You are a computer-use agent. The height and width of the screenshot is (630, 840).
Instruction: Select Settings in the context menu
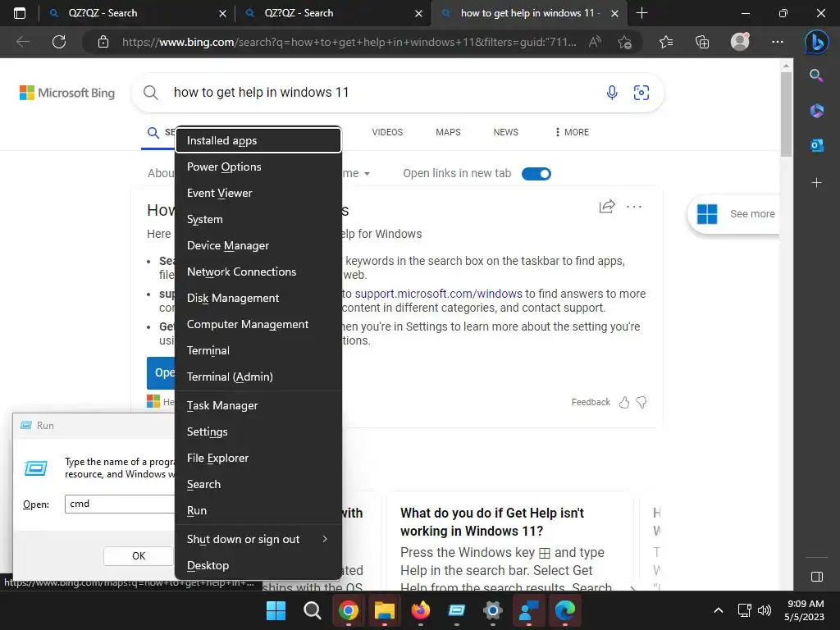pos(258,431)
